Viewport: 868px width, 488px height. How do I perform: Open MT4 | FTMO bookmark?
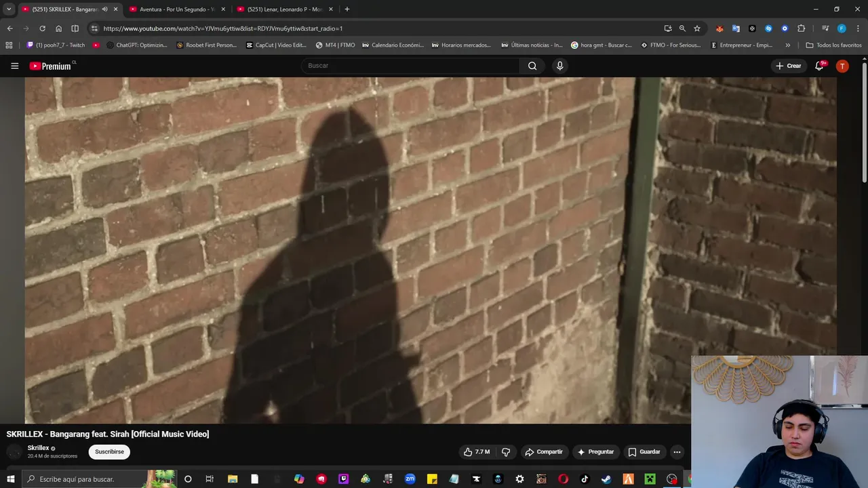point(335,45)
